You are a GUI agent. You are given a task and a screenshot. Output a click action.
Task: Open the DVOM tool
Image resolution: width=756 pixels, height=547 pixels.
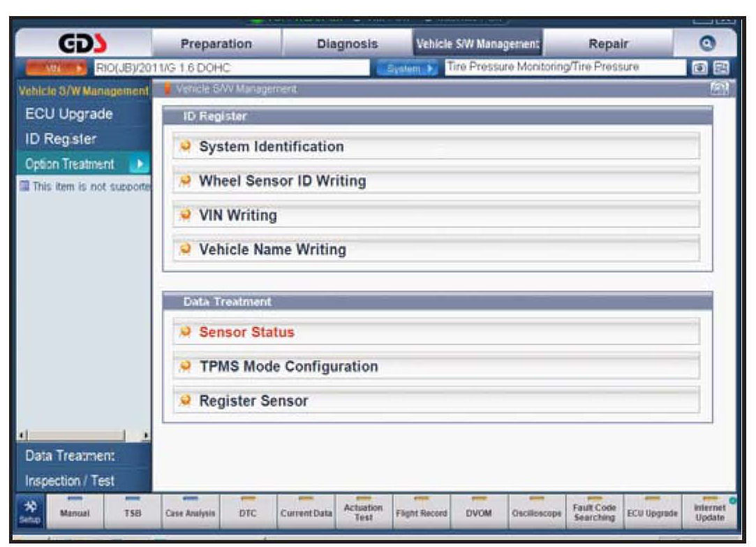[x=479, y=515]
